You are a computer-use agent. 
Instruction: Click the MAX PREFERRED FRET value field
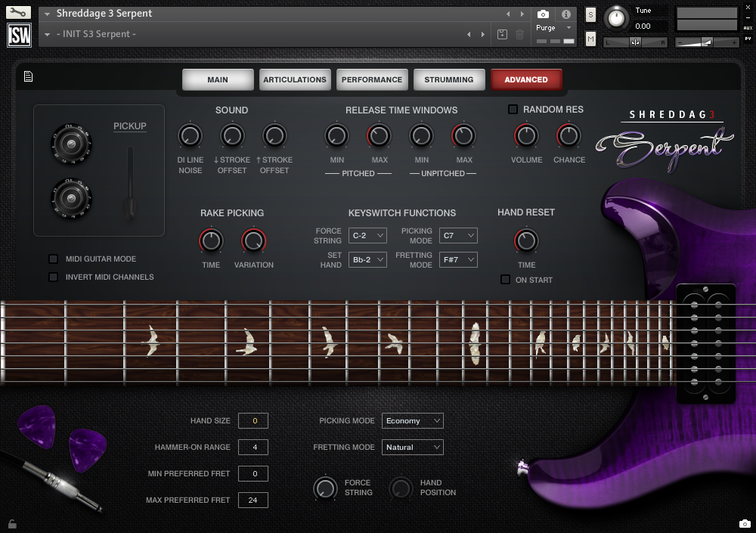(253, 500)
